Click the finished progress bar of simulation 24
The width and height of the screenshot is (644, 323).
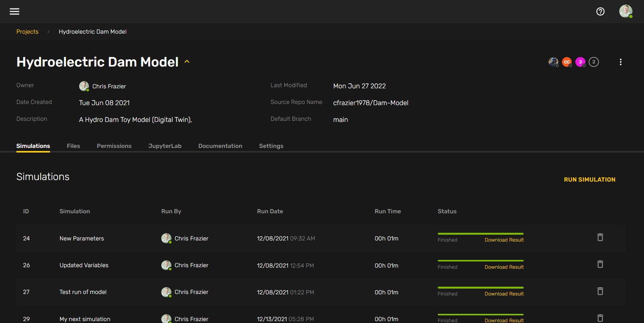click(481, 234)
